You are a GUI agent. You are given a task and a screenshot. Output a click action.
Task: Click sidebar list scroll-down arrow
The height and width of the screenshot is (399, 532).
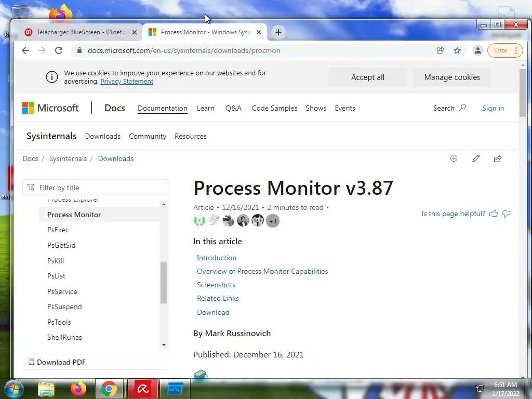pos(164,345)
